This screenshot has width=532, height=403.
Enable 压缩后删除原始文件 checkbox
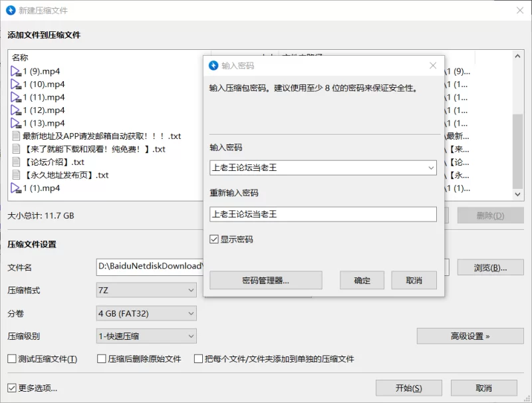click(x=102, y=359)
